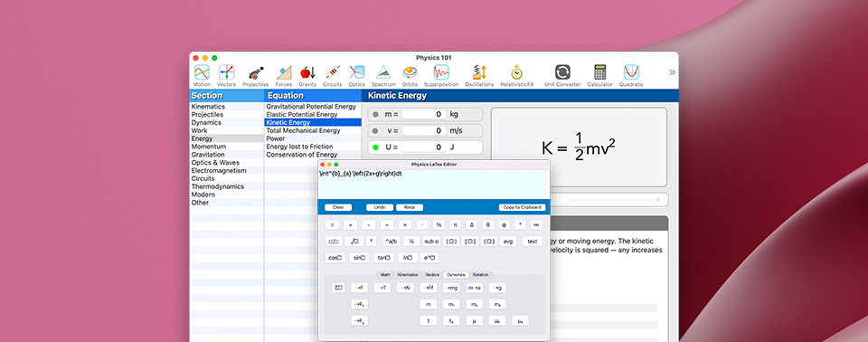Switch to the Vectors symbol tab
Image resolution: width=868 pixels, height=342 pixels.
(x=432, y=275)
